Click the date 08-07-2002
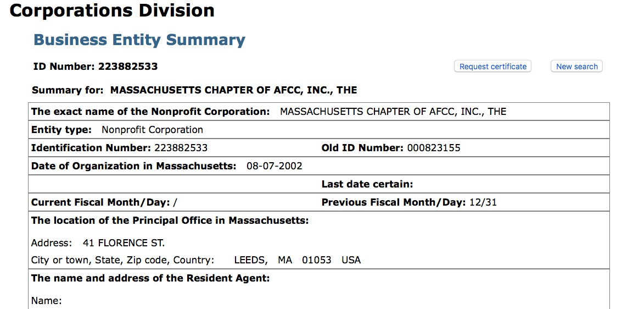Viewport: 644px width, 309px height. click(275, 166)
